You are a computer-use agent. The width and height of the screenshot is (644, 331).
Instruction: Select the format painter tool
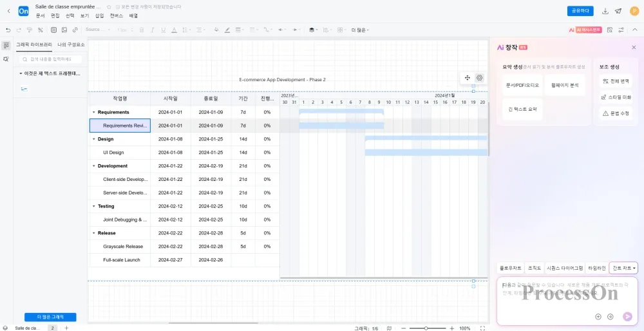(x=30, y=30)
